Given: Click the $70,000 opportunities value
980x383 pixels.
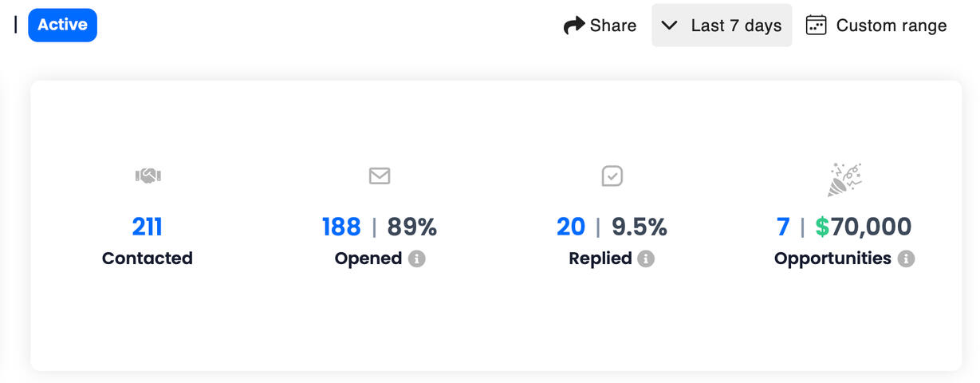Looking at the screenshot, I should [x=863, y=227].
